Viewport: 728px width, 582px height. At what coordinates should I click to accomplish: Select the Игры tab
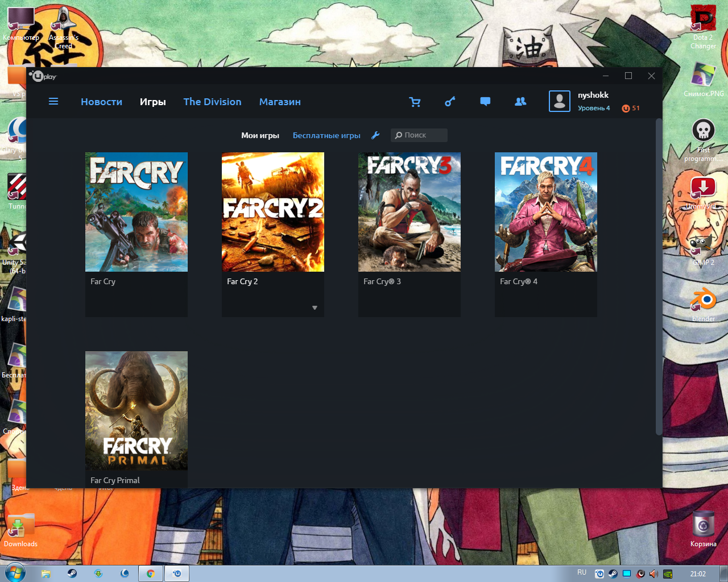coord(153,102)
